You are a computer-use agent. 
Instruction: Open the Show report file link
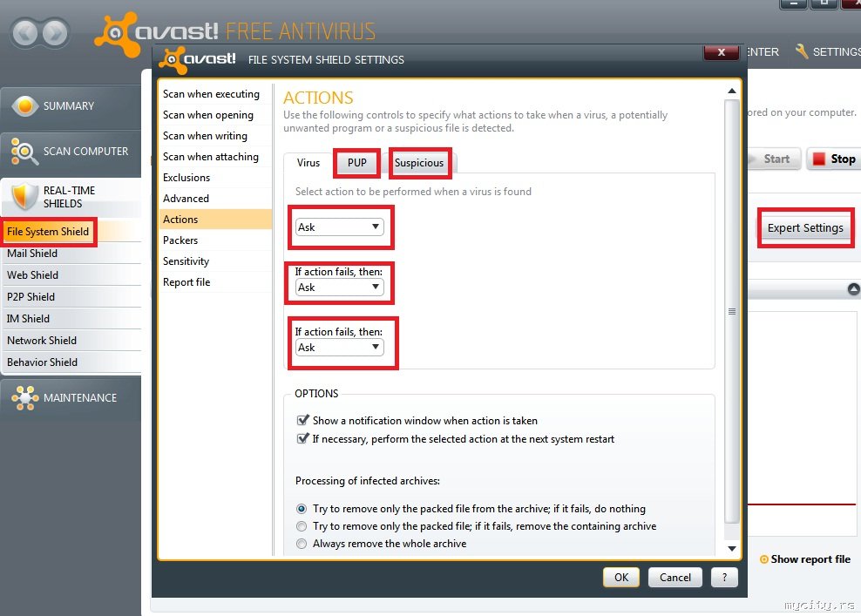pyautogui.click(x=810, y=559)
